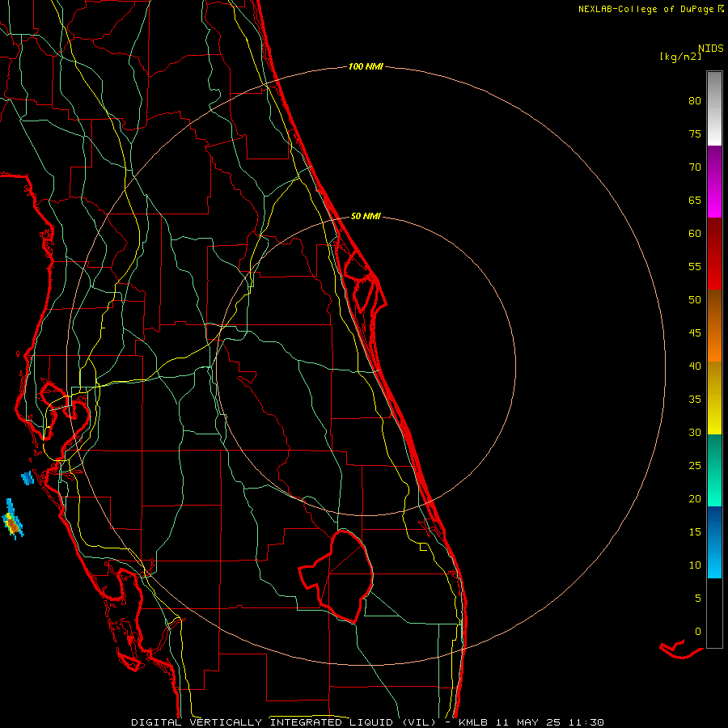Click the small blue radar echo near Tampa Bay
728x728 pixels.
(28, 478)
